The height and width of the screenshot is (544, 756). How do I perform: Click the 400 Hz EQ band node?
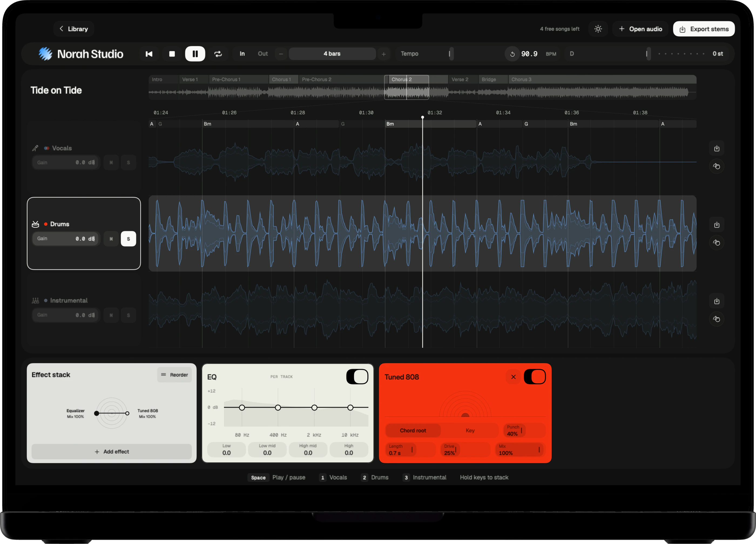click(278, 408)
